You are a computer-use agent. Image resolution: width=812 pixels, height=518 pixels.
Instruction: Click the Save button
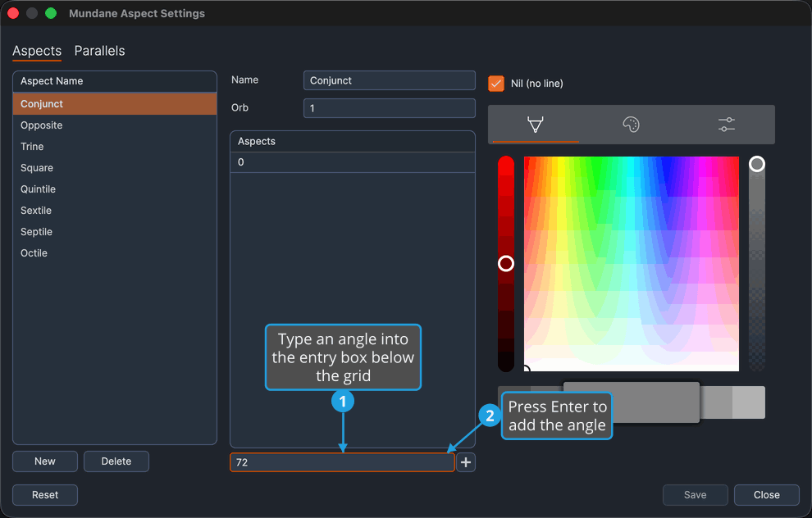695,495
